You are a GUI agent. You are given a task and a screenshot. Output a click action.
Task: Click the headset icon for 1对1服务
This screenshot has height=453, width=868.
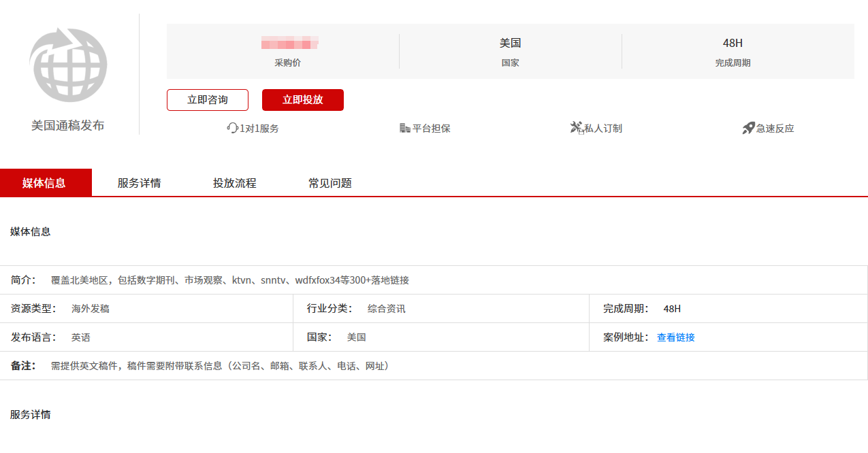coord(232,128)
